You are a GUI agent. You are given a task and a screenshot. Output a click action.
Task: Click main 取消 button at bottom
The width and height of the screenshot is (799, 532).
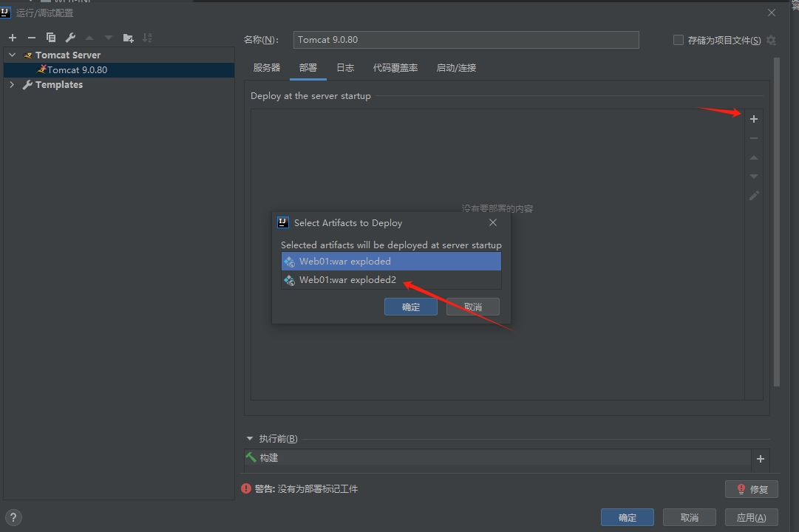coord(690,517)
